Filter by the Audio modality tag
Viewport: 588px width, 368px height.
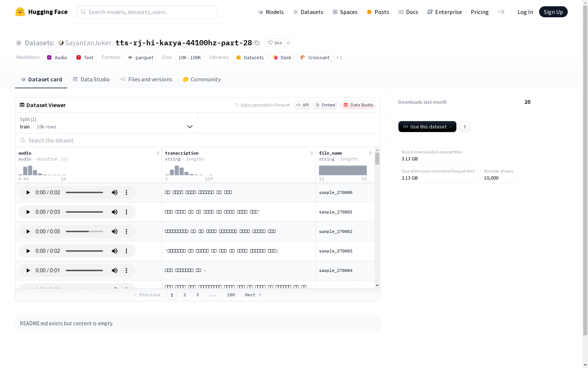(x=57, y=57)
